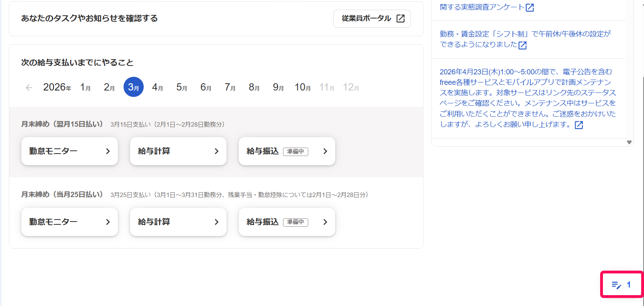
Task: Open the 従業員ポータル button
Action: [x=372, y=18]
